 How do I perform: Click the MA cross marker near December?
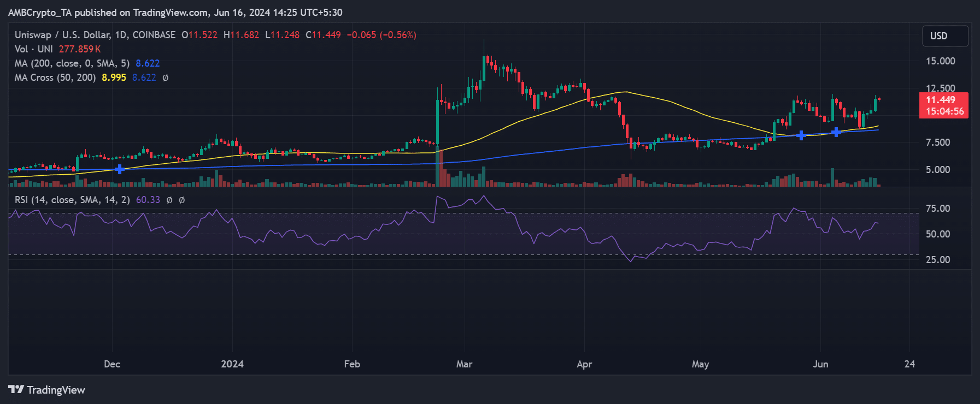[119, 169]
